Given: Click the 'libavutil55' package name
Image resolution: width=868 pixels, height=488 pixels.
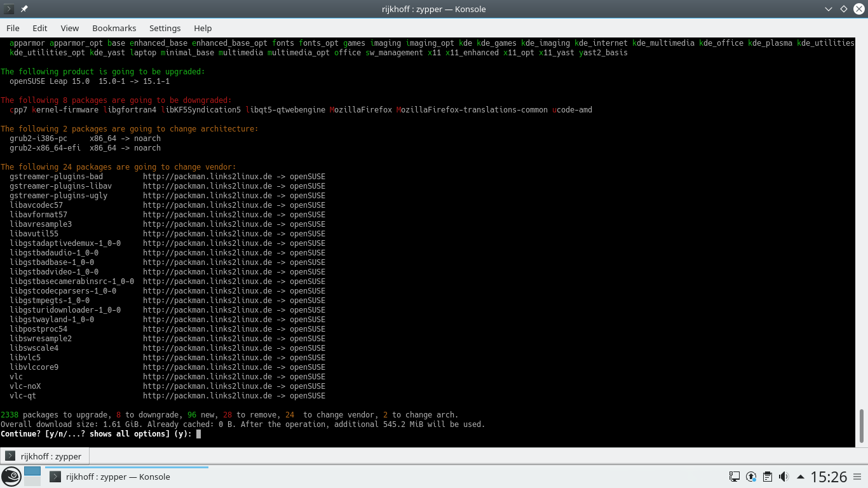Looking at the screenshot, I should [x=34, y=234].
